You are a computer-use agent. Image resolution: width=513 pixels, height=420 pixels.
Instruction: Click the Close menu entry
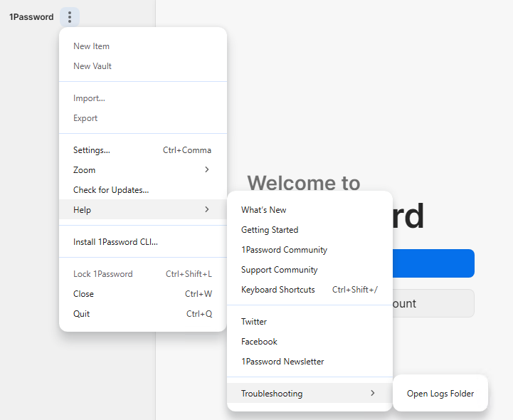click(x=143, y=294)
